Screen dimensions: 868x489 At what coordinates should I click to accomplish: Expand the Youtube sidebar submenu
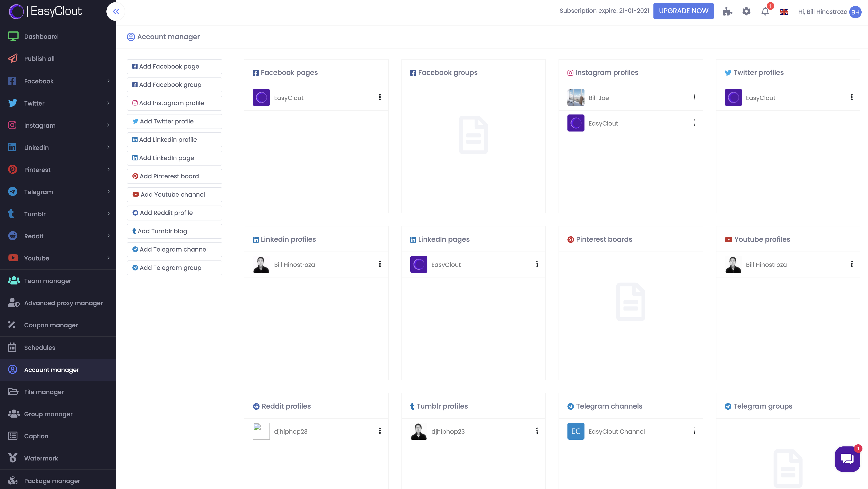point(108,258)
